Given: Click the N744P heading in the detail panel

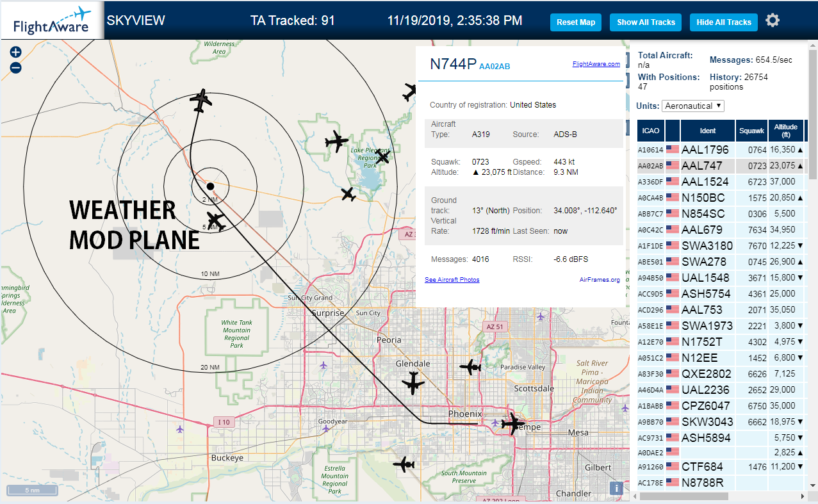Looking at the screenshot, I should [454, 63].
